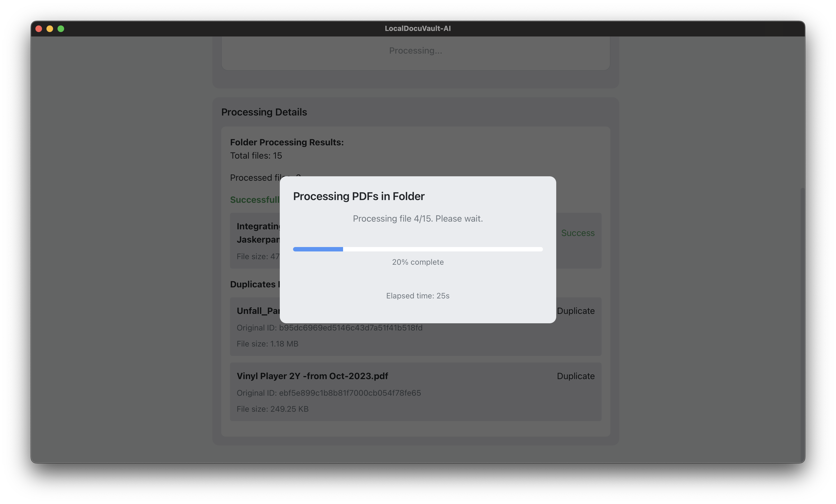Minimize the window with the yellow button
This screenshot has width=836, height=504.
(x=50, y=29)
